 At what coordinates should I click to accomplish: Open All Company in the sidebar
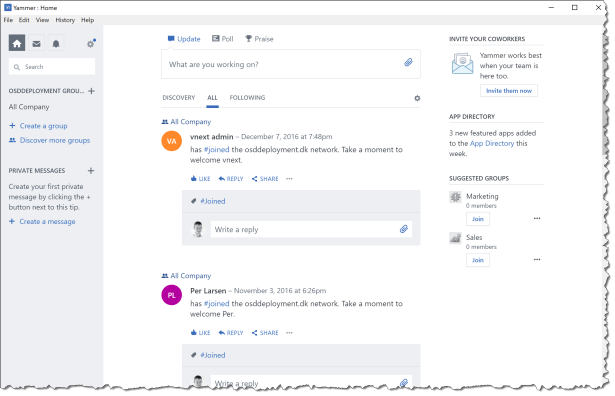29,107
